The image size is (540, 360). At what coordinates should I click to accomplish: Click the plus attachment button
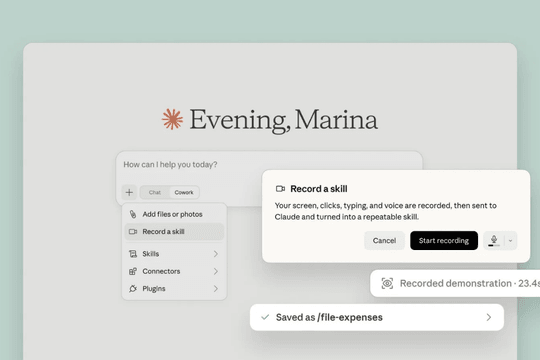coord(129,192)
